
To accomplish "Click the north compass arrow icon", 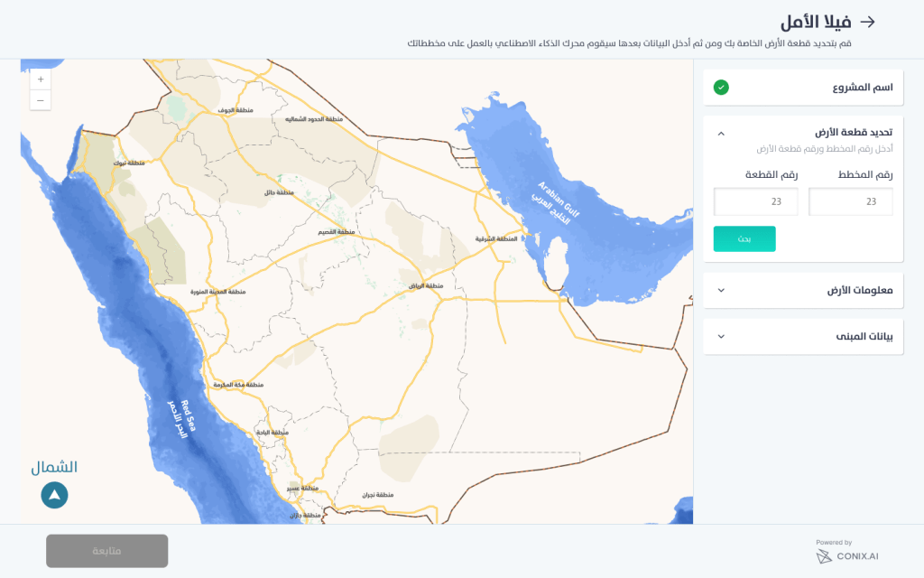I will (x=54, y=495).
